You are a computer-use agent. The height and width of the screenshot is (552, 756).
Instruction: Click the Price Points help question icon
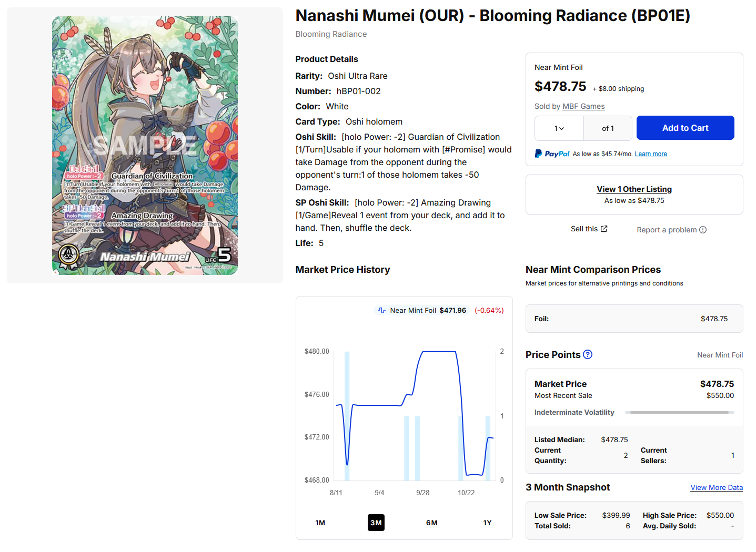pos(588,354)
